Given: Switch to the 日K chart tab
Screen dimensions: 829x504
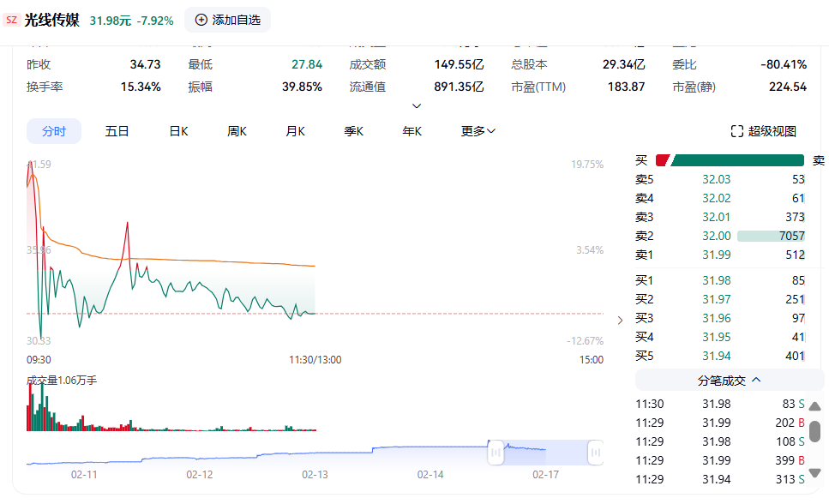Looking at the screenshot, I should point(178,131).
